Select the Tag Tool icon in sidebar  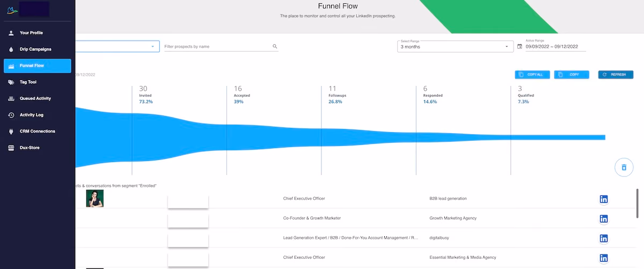11,82
